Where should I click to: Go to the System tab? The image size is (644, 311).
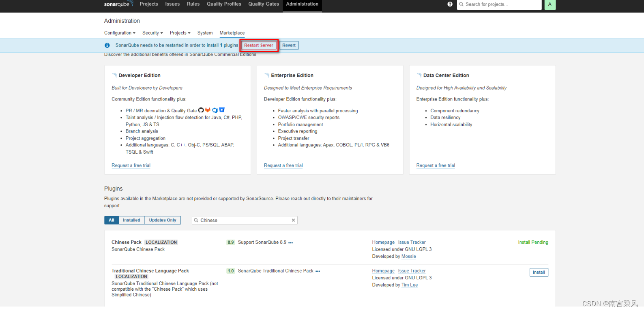pyautogui.click(x=205, y=33)
